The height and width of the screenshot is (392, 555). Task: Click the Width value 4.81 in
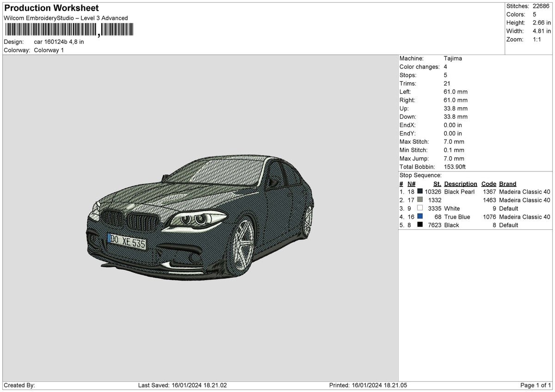point(542,31)
